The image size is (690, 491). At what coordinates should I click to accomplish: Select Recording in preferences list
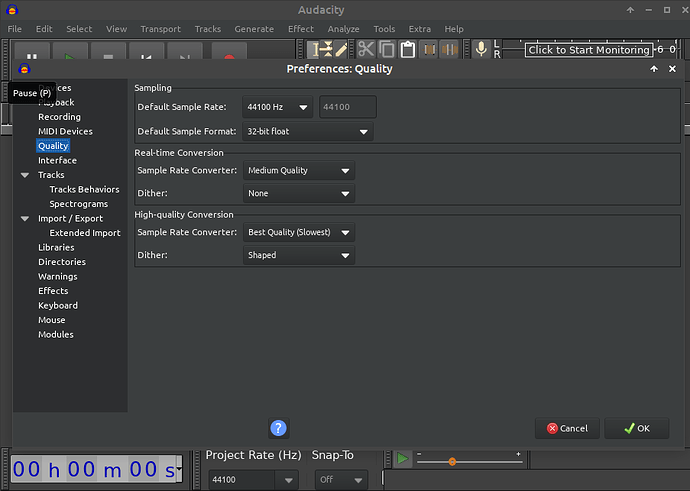[x=59, y=117]
